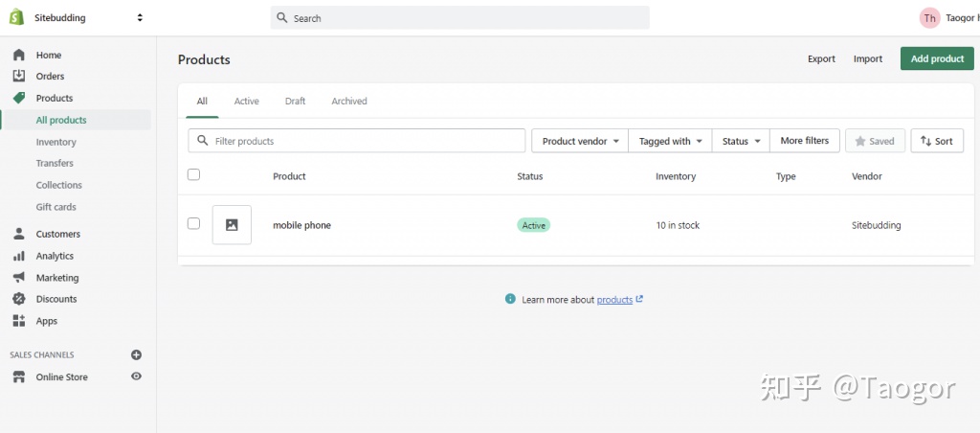Viewport: 980px width, 433px height.
Task: Open the Orders section icon
Action: coord(19,77)
